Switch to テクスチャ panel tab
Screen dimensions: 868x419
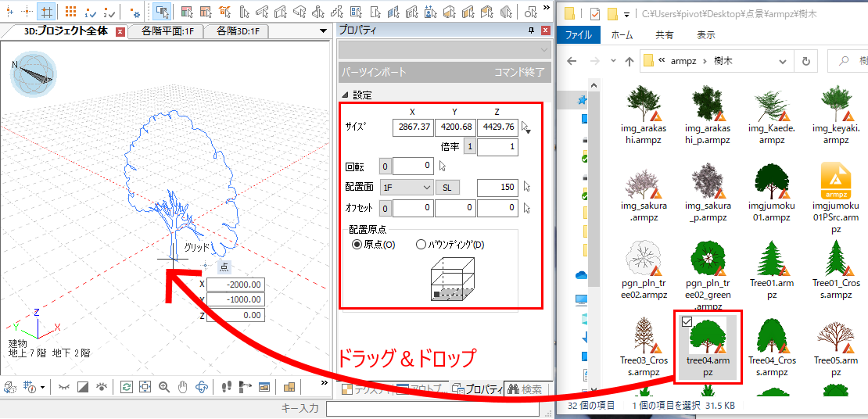[367, 389]
